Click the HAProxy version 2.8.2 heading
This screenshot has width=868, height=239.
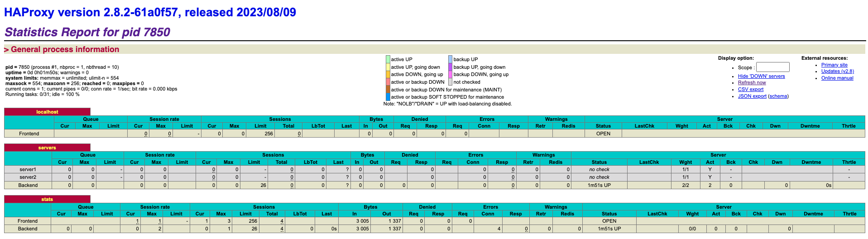pyautogui.click(x=150, y=12)
